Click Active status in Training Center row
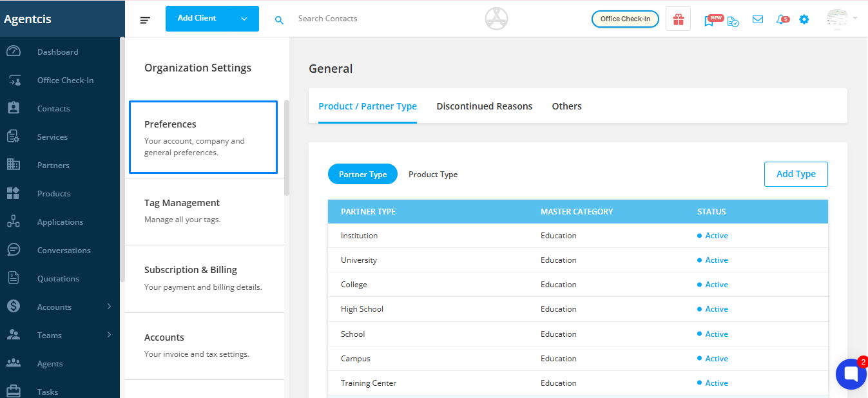Screen dimensions: 868x398 pos(713,383)
